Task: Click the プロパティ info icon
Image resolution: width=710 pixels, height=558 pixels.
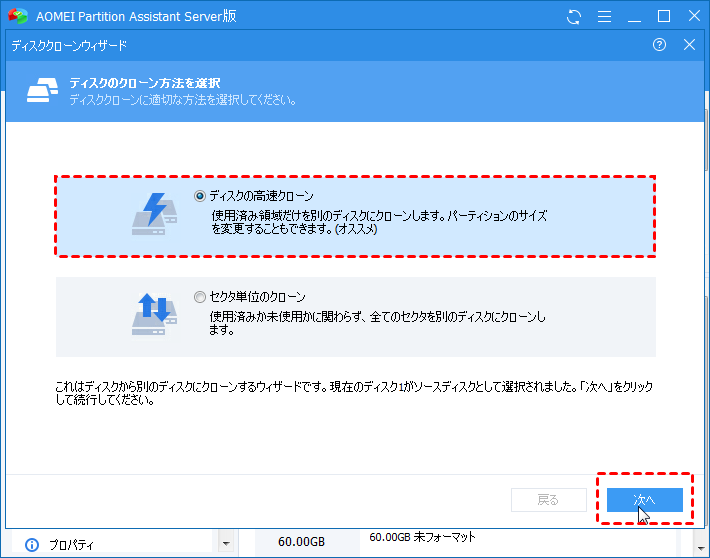Action: pyautogui.click(x=32, y=544)
